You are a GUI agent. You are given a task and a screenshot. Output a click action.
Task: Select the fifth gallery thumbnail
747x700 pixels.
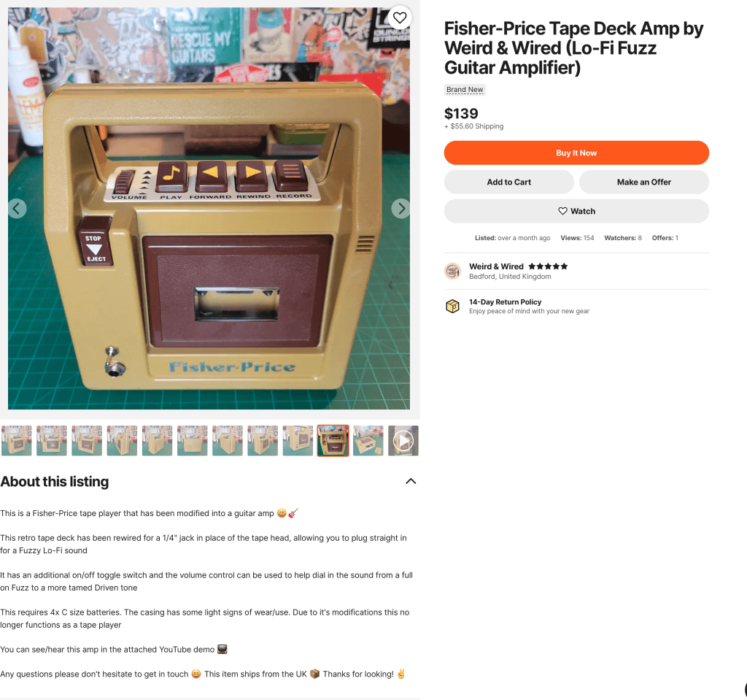158,441
